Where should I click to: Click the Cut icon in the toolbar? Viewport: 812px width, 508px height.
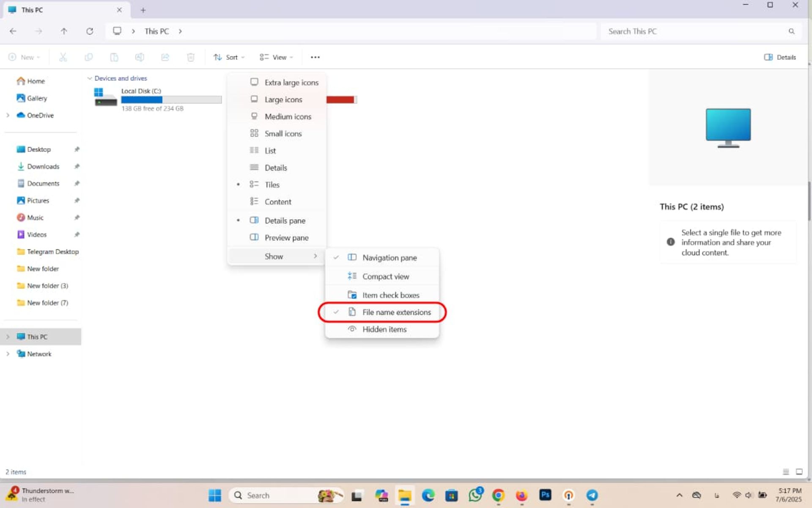coord(63,57)
